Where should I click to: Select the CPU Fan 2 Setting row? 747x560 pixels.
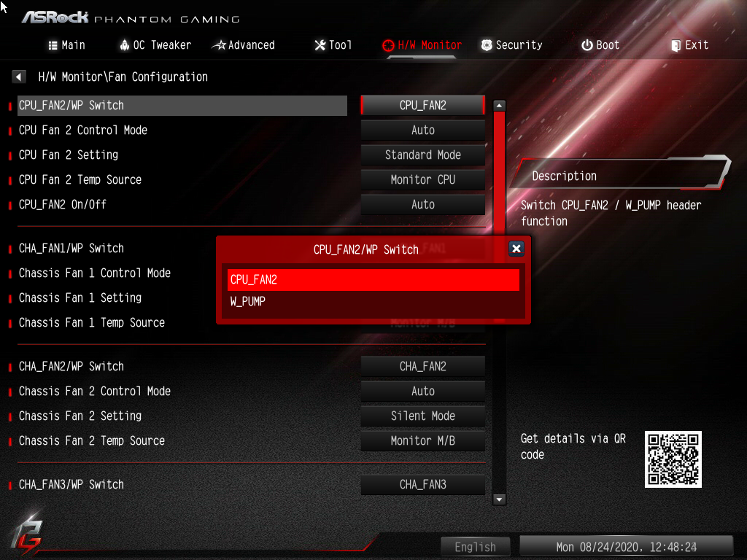coord(182,155)
